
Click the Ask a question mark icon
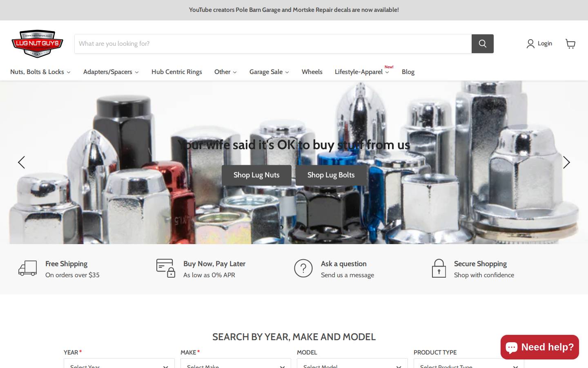(303, 268)
